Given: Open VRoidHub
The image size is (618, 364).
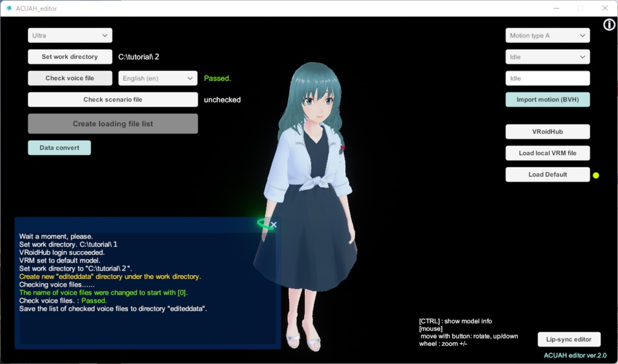Looking at the screenshot, I should 547,132.
